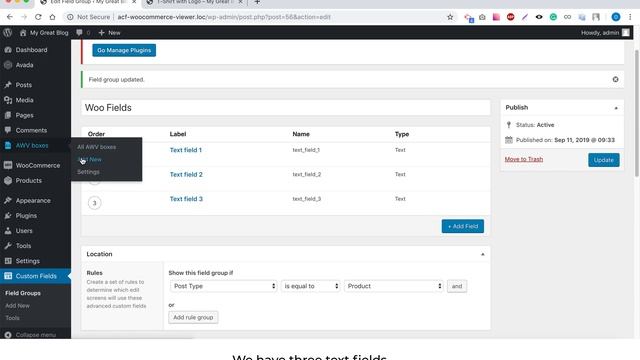Click the page vertical scrollbar

(636, 113)
